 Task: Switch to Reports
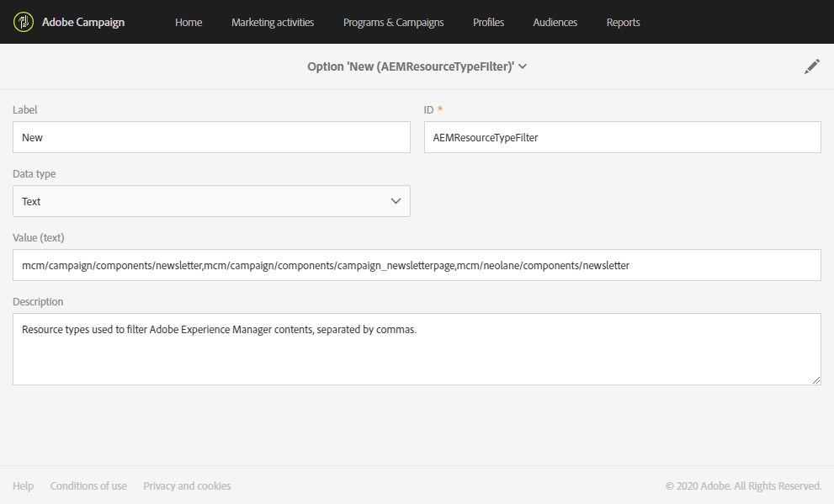click(x=623, y=22)
